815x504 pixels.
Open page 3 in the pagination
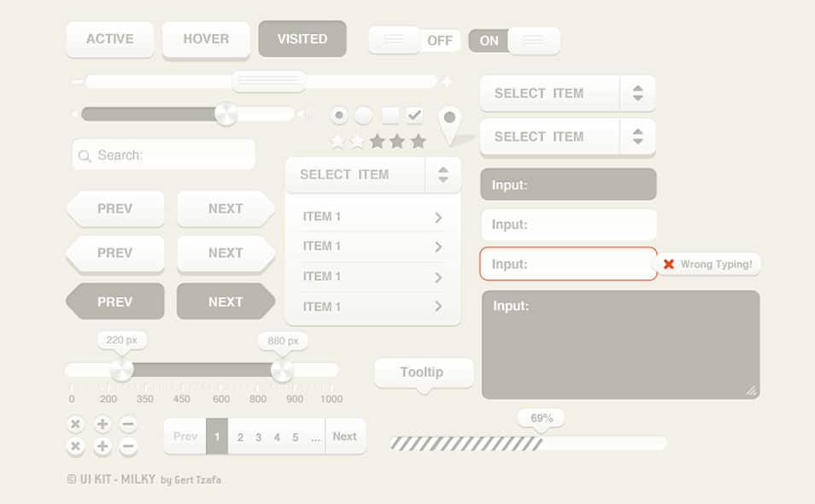tap(257, 437)
